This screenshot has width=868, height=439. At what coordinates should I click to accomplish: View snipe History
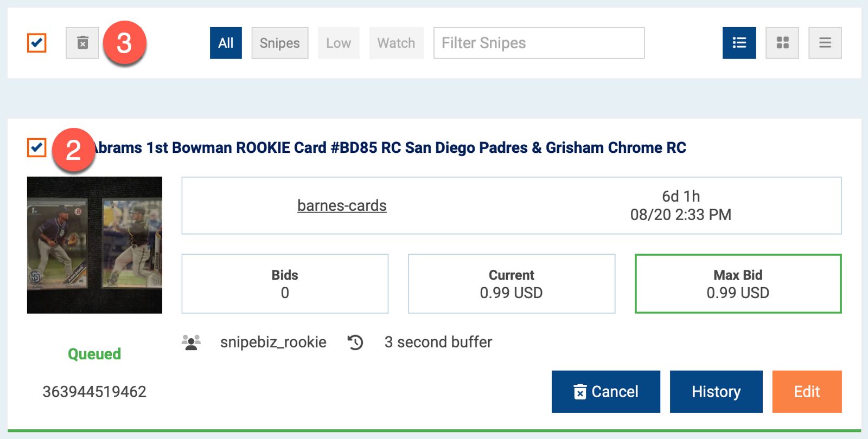716,391
